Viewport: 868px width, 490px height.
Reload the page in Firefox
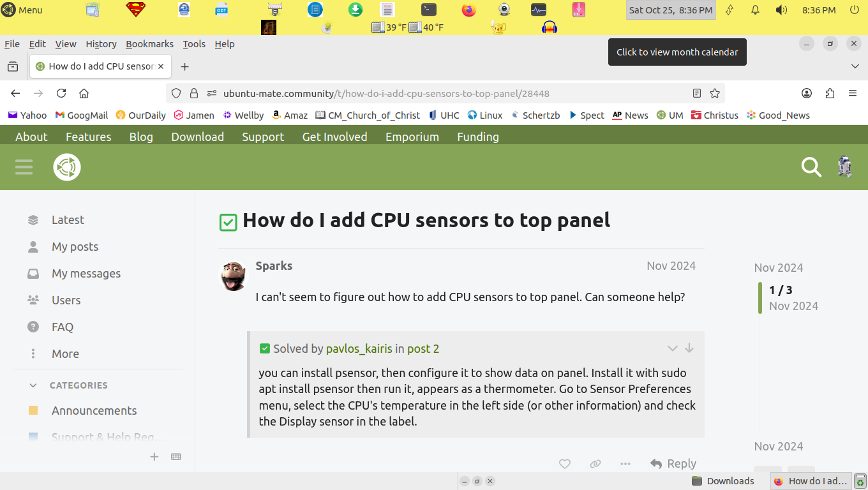(61, 93)
